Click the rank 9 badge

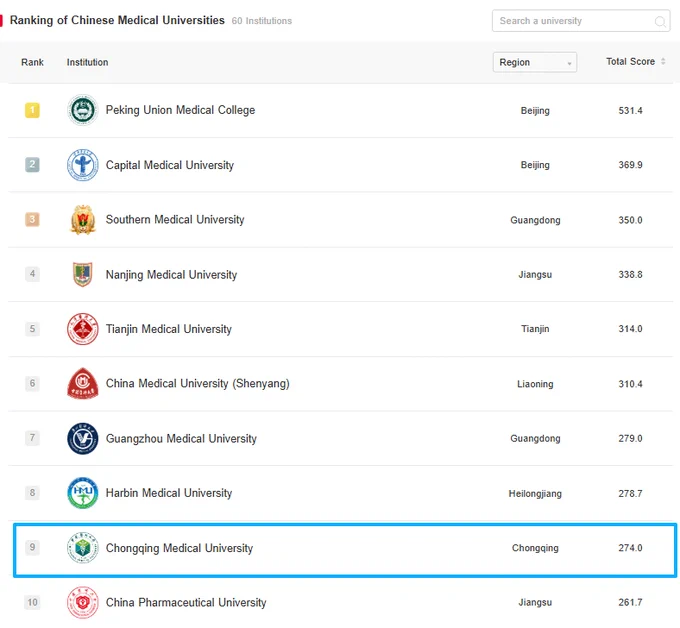[x=32, y=547]
